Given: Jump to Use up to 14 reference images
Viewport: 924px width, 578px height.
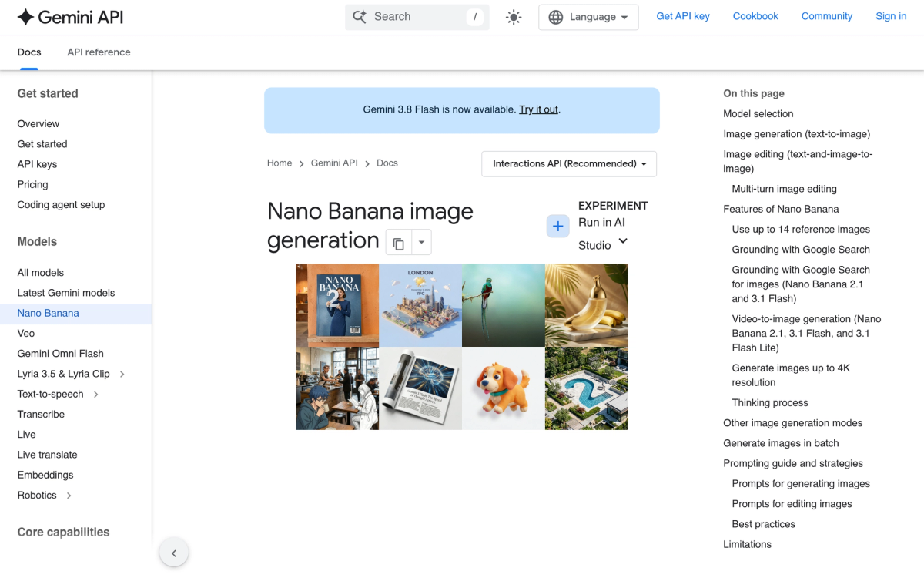Looking at the screenshot, I should pos(801,230).
